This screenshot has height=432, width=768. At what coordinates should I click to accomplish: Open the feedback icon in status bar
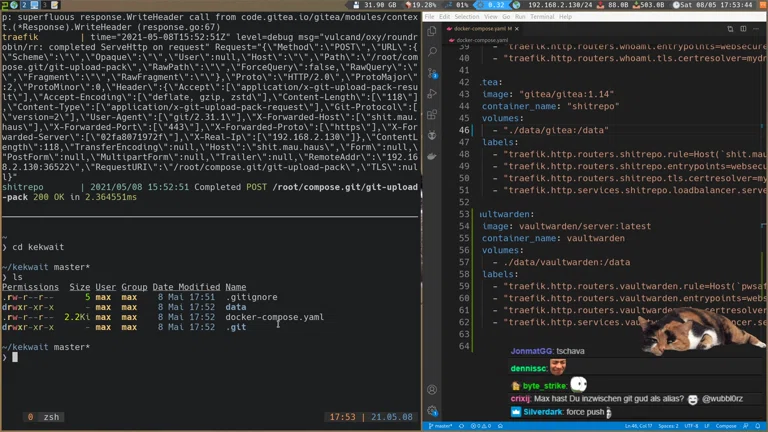click(x=745, y=426)
